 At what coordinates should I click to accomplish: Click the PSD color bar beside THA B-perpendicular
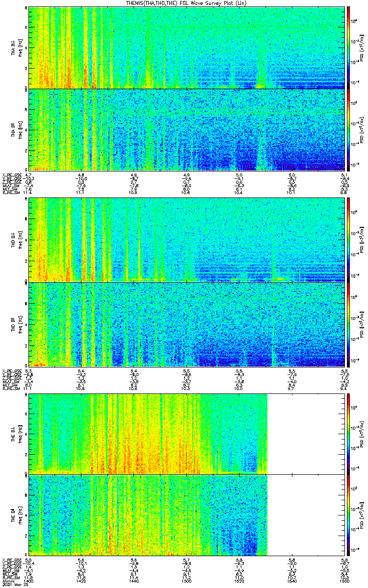pos(348,47)
